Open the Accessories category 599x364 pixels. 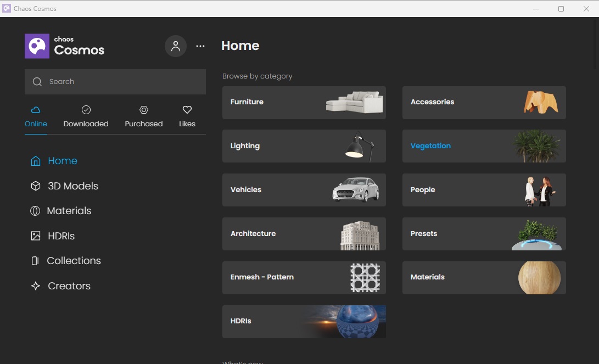[x=484, y=102]
